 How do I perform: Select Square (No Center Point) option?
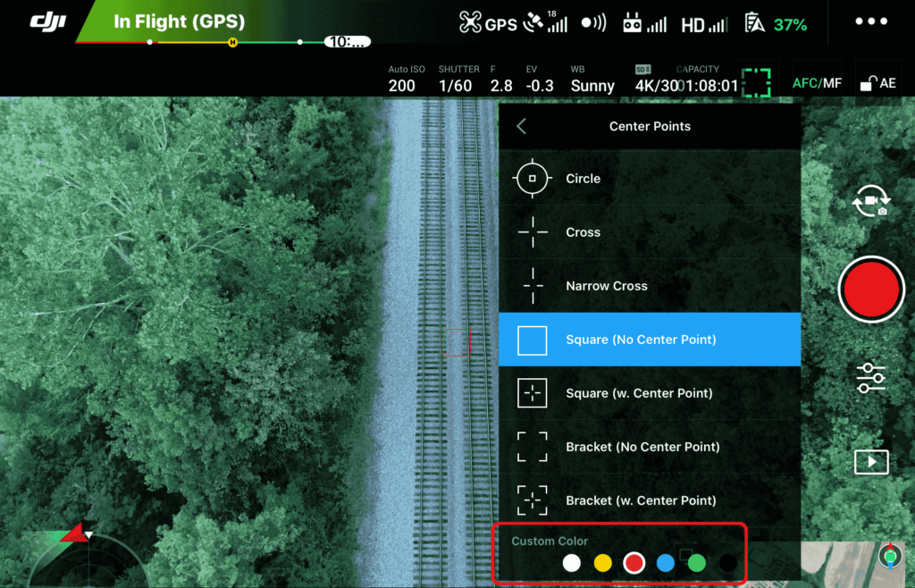tap(650, 340)
